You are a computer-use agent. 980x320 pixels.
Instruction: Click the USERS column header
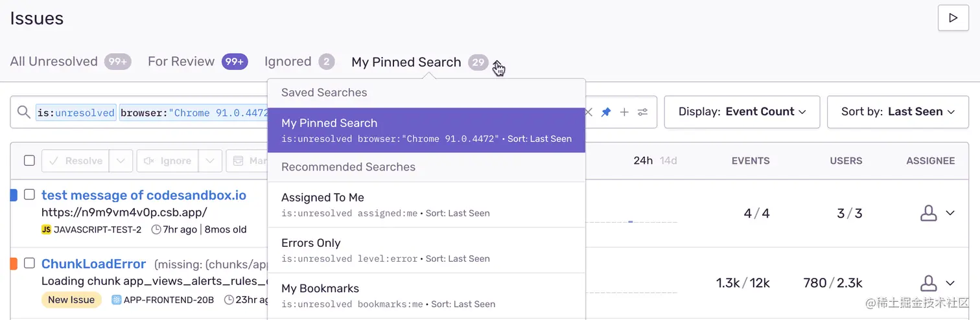(x=846, y=161)
